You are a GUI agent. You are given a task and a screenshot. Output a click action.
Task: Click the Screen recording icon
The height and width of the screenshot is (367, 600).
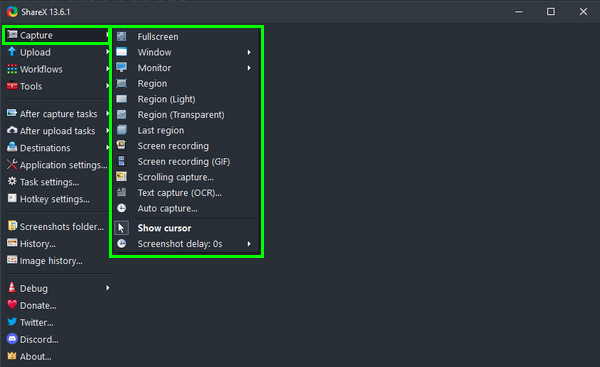122,145
